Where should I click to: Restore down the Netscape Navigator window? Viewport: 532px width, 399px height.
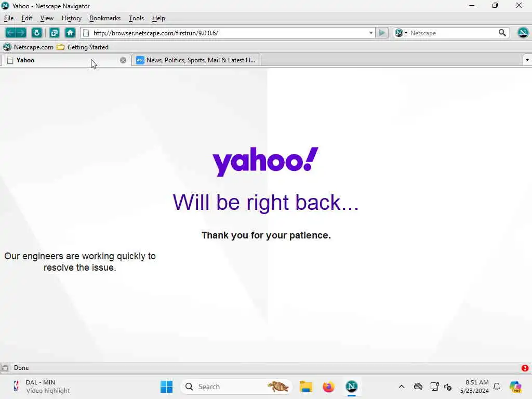[495, 6]
